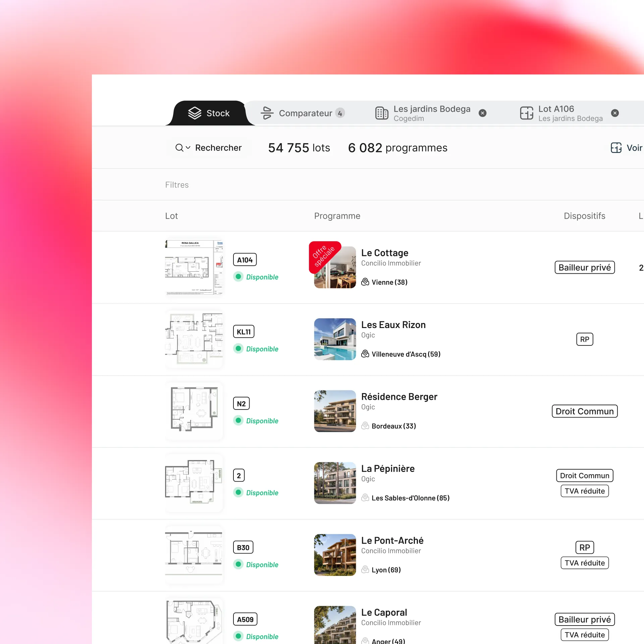Click the magnifier search icon
Screen dimensions: 644x644
(179, 148)
